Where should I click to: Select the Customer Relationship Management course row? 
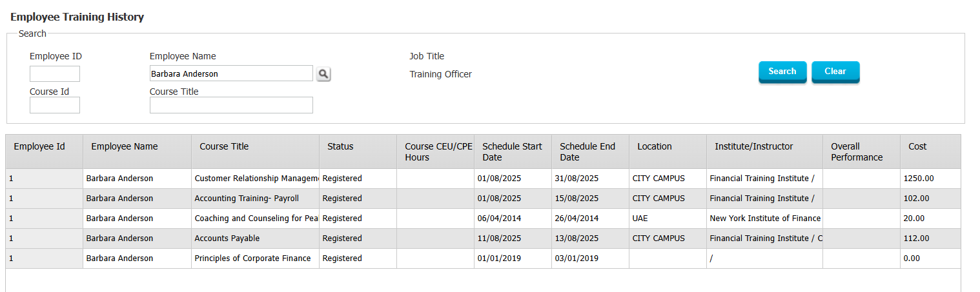tap(483, 179)
